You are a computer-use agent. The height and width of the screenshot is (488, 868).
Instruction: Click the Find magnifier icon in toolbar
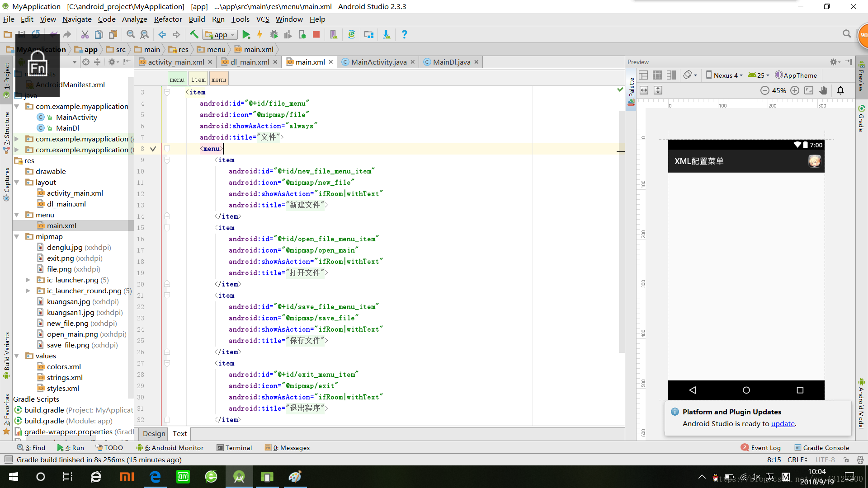point(131,34)
